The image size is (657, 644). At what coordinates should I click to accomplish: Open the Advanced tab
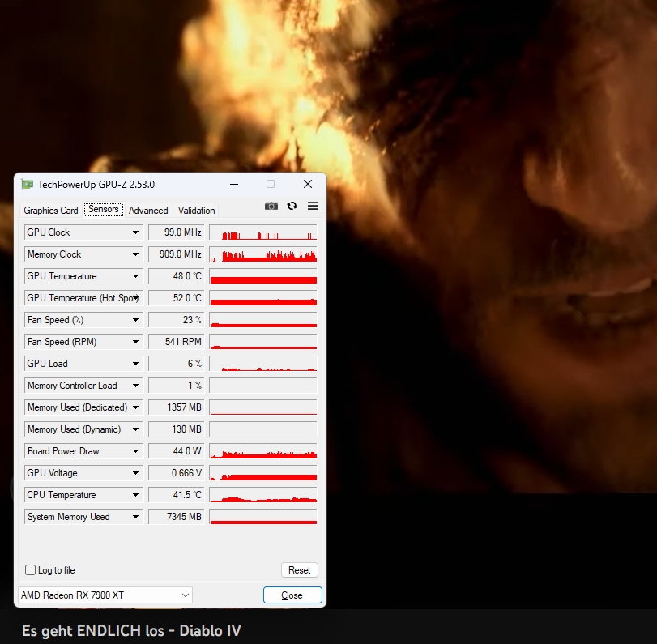148,211
